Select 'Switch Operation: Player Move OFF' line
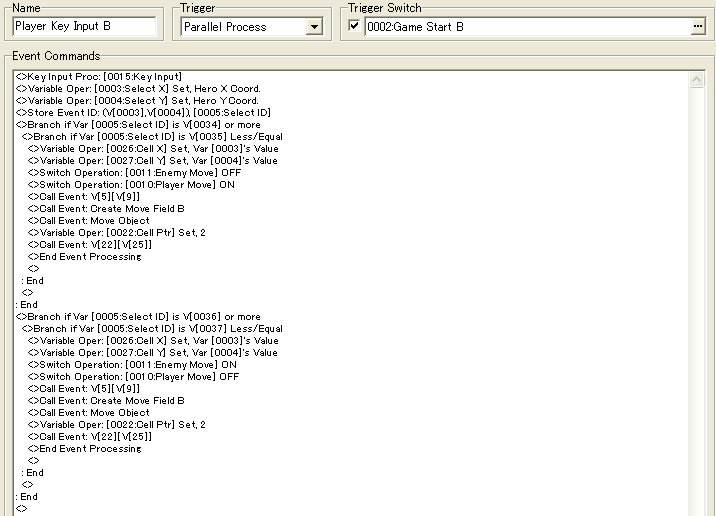The width and height of the screenshot is (716, 516). [134, 377]
